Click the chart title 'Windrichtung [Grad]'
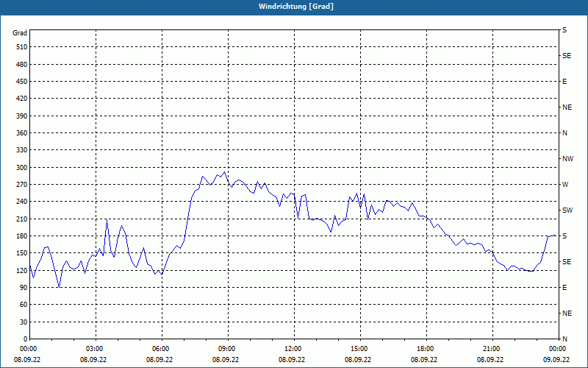This screenshot has height=368, width=588. pos(296,7)
